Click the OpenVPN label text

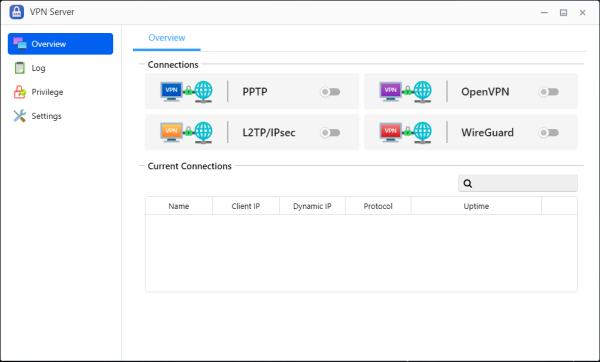pos(485,92)
